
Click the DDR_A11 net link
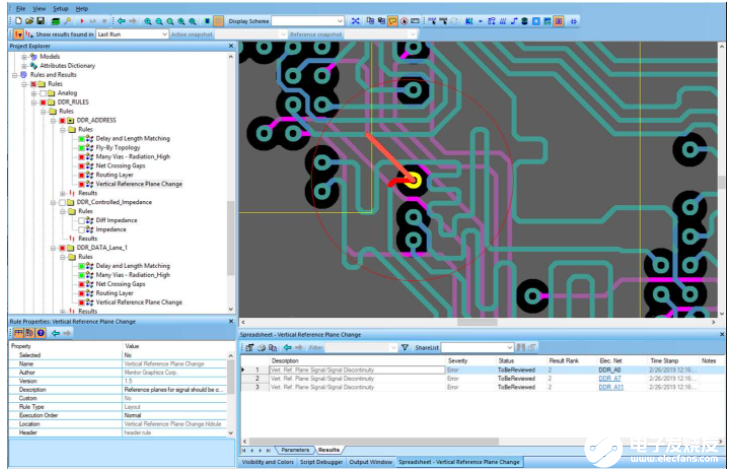pyautogui.click(x=611, y=387)
